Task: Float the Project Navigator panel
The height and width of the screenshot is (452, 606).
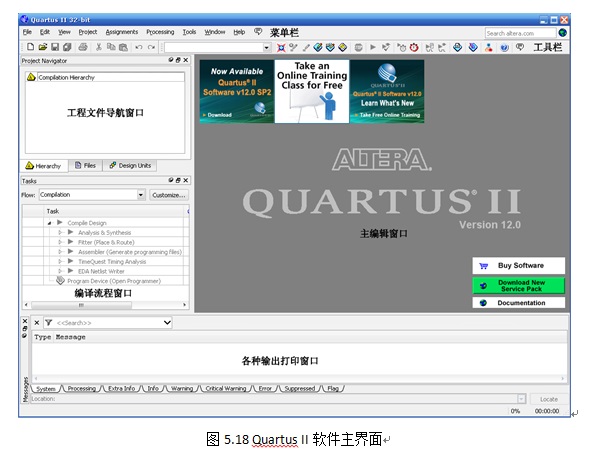Action: [178, 60]
